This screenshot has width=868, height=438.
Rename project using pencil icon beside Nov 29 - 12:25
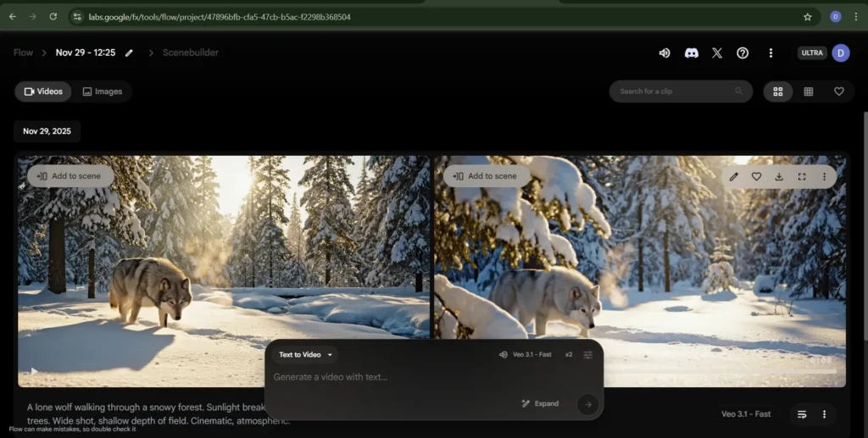[129, 53]
